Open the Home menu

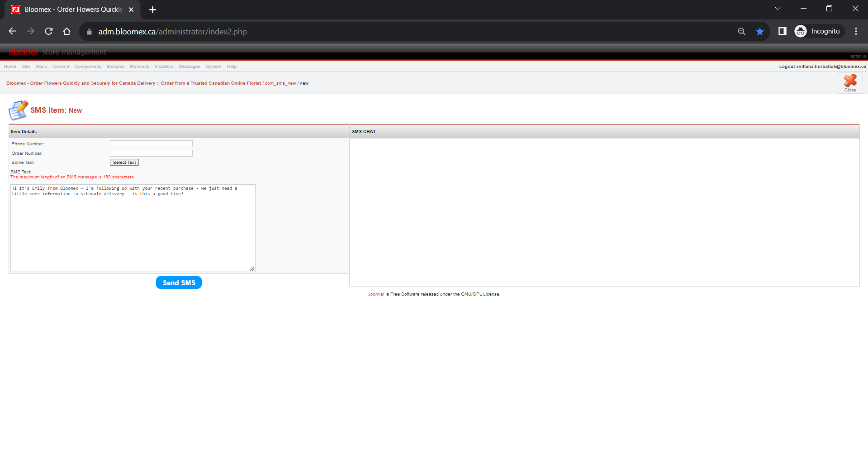pyautogui.click(x=10, y=67)
